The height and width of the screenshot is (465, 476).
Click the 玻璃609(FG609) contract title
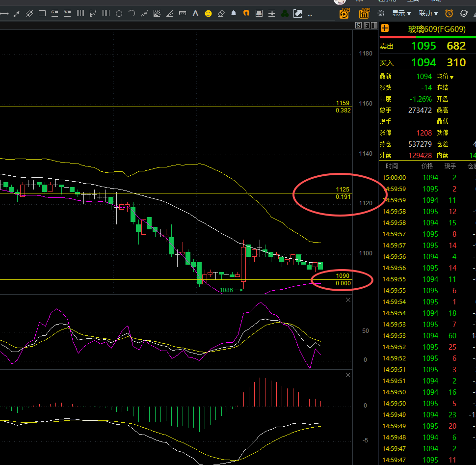coord(437,29)
